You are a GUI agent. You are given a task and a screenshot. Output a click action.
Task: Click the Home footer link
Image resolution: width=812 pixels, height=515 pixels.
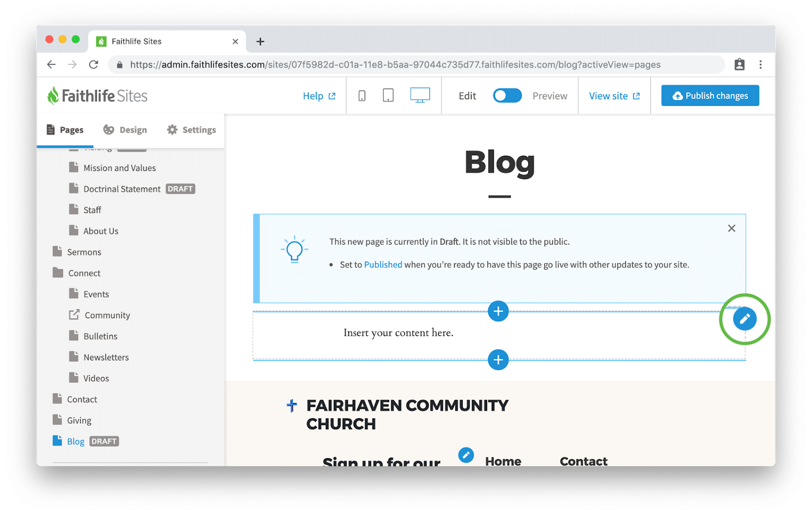coord(503,461)
